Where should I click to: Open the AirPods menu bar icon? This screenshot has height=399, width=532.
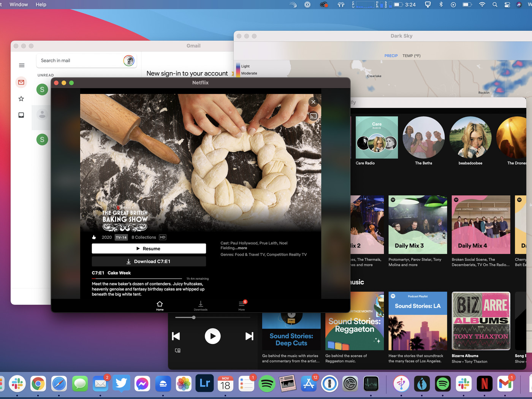coord(341,5)
